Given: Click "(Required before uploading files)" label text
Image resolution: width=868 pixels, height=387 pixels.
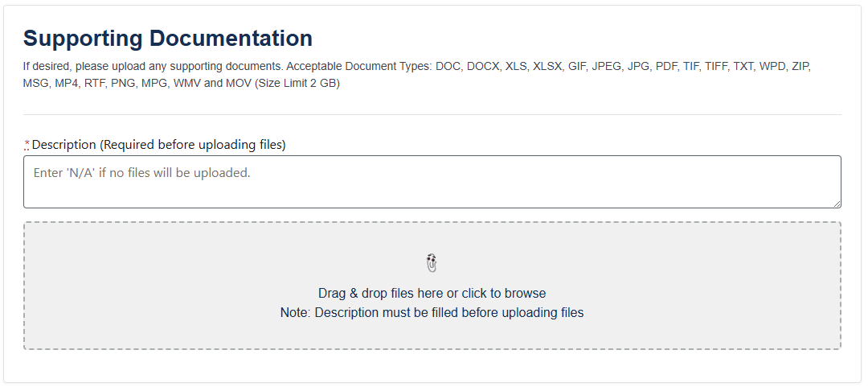Looking at the screenshot, I should (x=193, y=145).
